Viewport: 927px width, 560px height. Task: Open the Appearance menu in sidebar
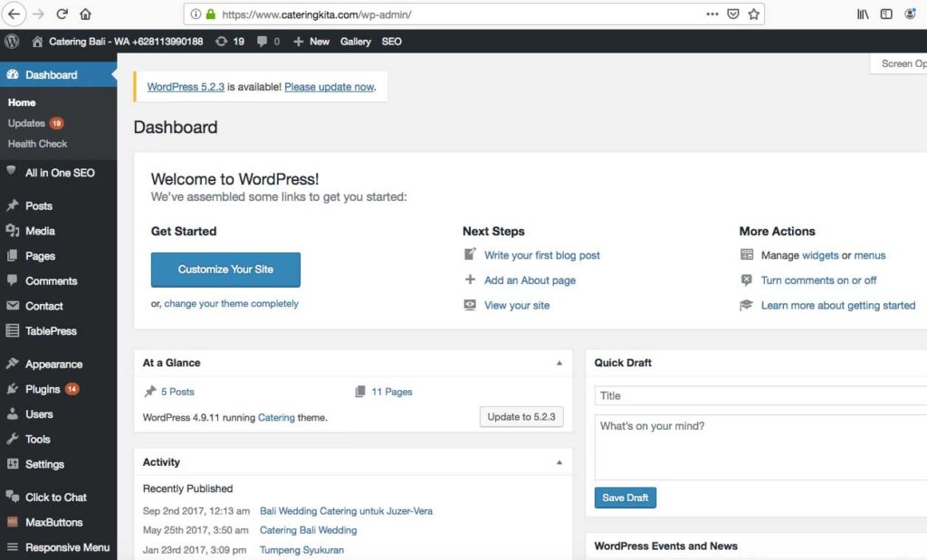click(x=53, y=364)
